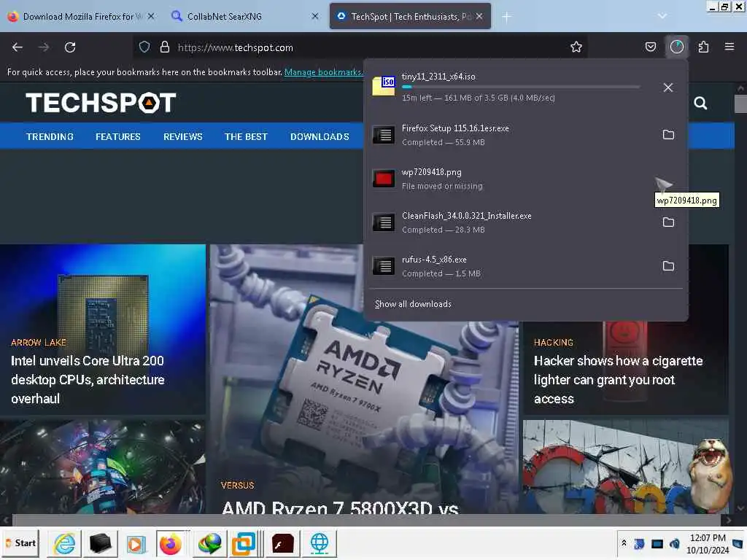Open the Firefox hamburger application menu
The image size is (747, 560).
click(x=729, y=47)
